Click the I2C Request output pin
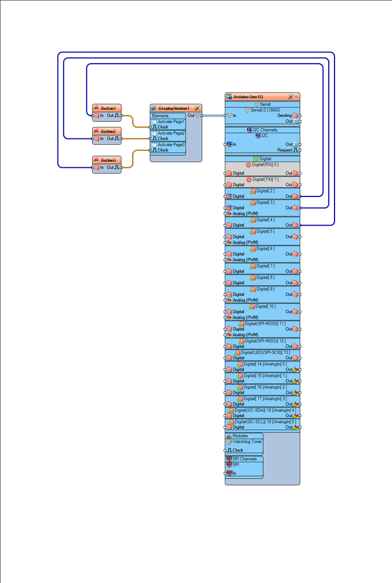 point(300,150)
